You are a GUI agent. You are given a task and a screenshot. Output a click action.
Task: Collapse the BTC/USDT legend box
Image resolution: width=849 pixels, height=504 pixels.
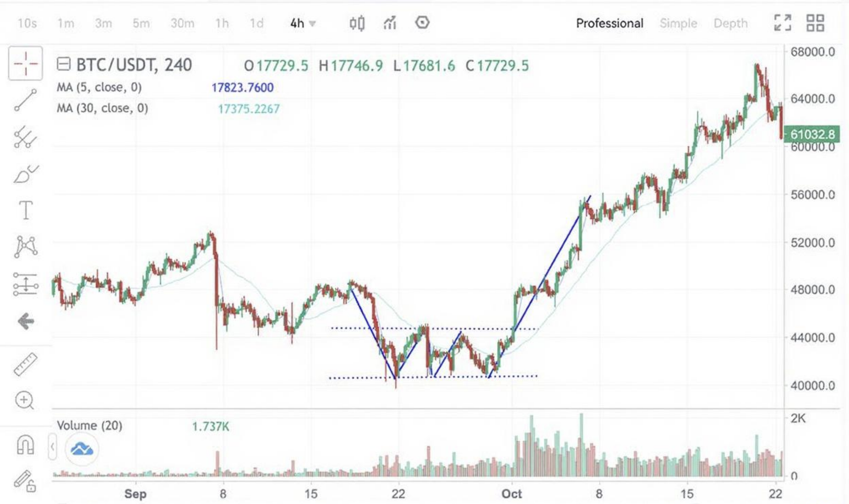coord(64,64)
